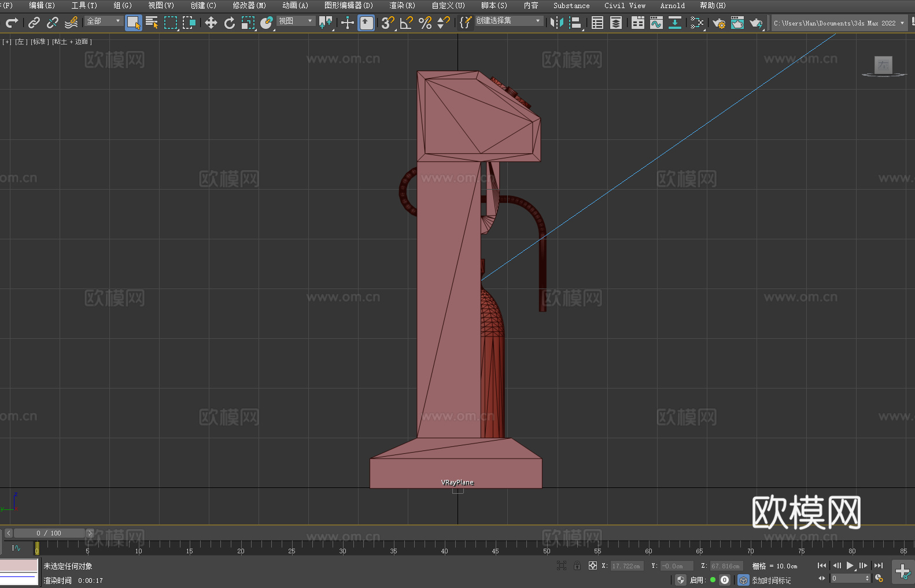The height and width of the screenshot is (588, 915).
Task: Click the Select Object tool
Action: [x=133, y=23]
